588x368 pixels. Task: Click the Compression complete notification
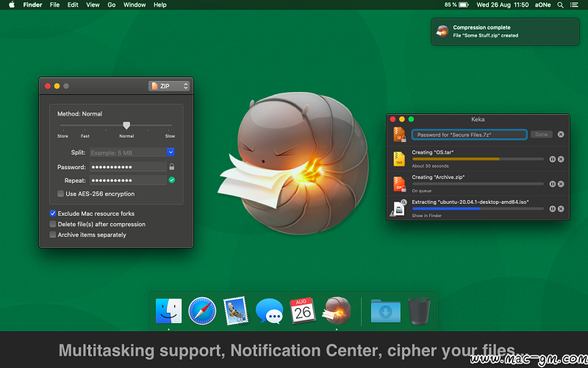coord(505,32)
